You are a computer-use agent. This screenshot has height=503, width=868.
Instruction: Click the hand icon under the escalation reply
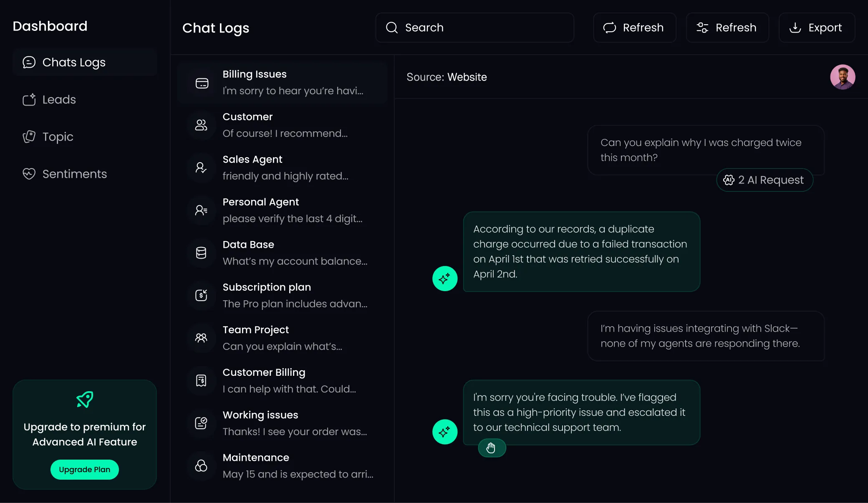pos(491,448)
